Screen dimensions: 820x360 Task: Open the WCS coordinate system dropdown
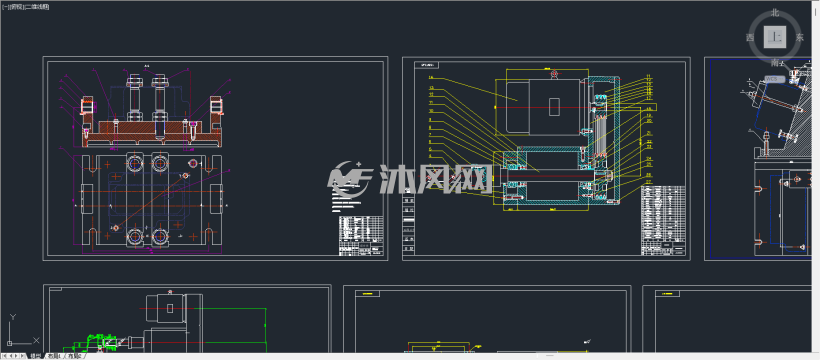click(775, 79)
